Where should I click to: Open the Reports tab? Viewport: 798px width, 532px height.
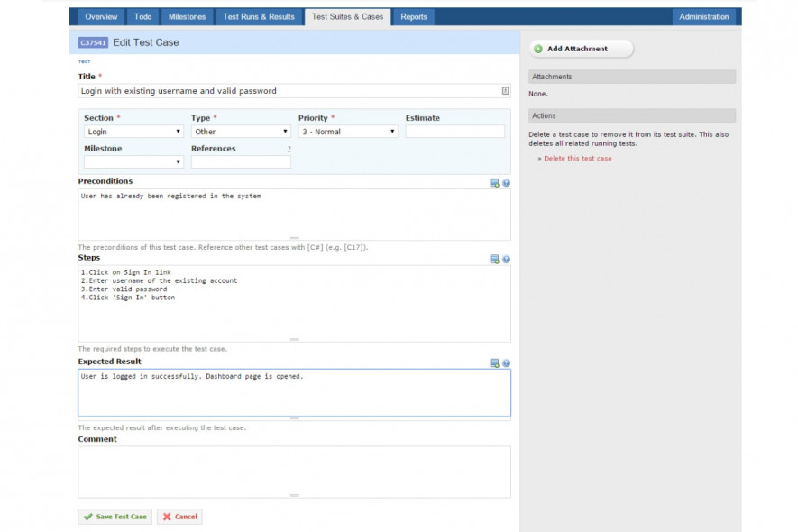click(x=413, y=16)
